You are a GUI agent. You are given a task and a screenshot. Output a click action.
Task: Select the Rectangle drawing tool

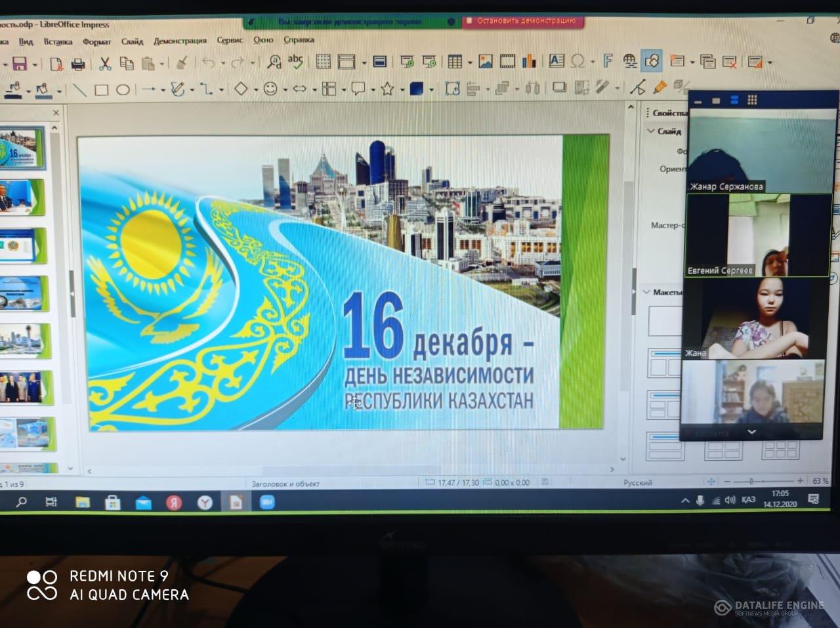tap(101, 90)
